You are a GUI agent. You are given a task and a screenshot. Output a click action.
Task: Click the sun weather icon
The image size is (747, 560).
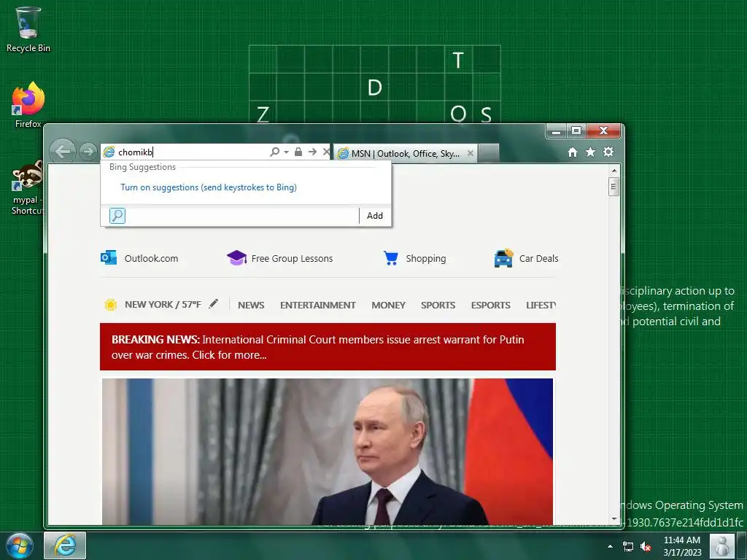pyautogui.click(x=111, y=305)
